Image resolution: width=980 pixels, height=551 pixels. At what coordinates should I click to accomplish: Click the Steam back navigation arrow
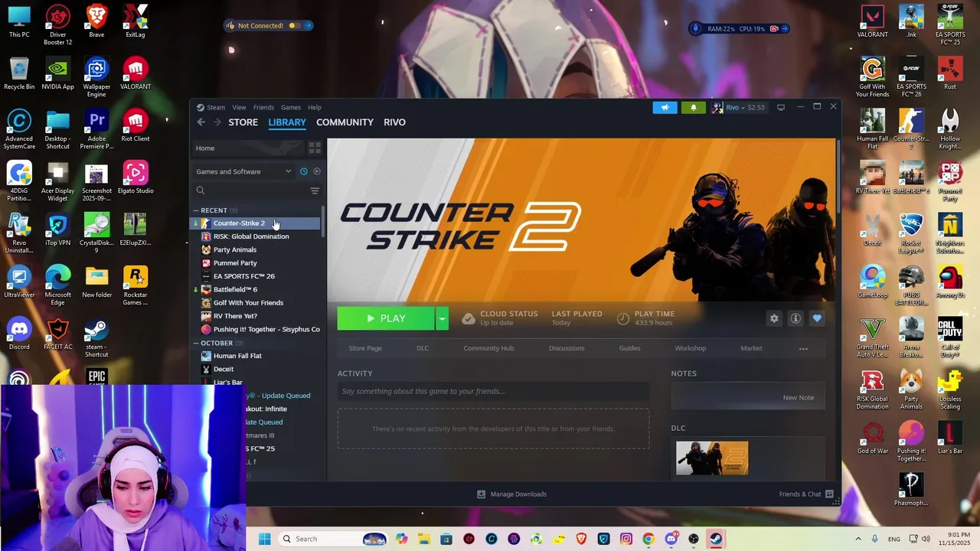coord(201,122)
